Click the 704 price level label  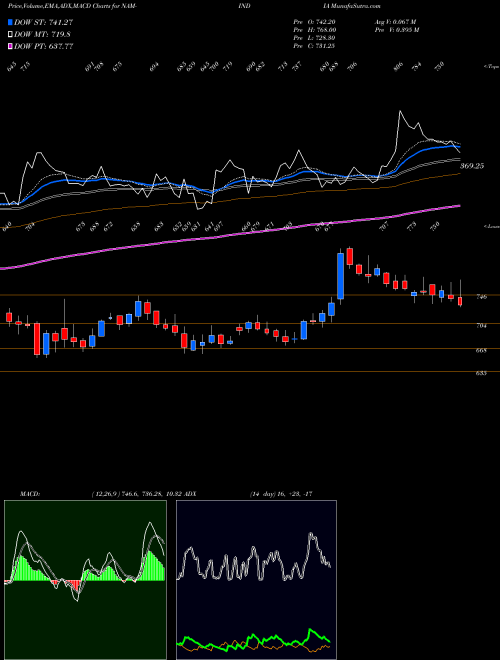coord(482,325)
